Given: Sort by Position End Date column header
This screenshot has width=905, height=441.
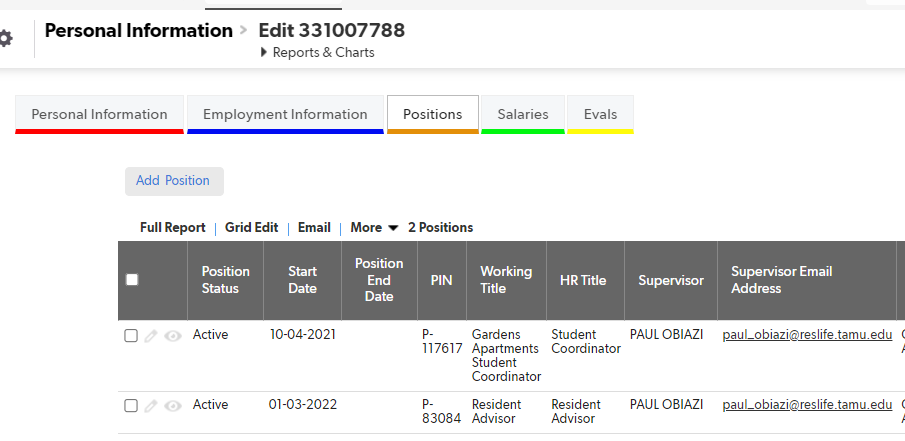Looking at the screenshot, I should (x=379, y=280).
